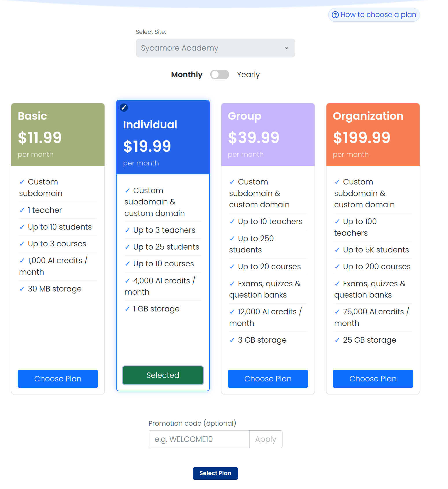Click the Group plan purple header
This screenshot has height=489, width=448.
click(x=268, y=134)
